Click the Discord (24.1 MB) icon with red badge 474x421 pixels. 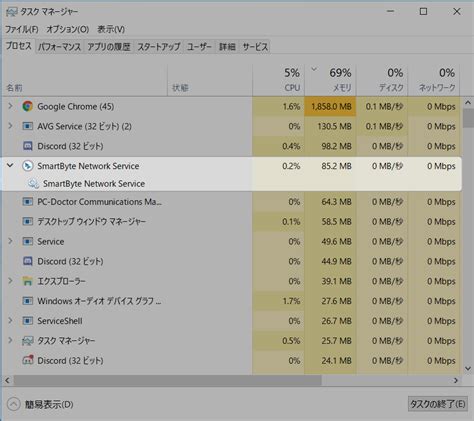pos(27,360)
